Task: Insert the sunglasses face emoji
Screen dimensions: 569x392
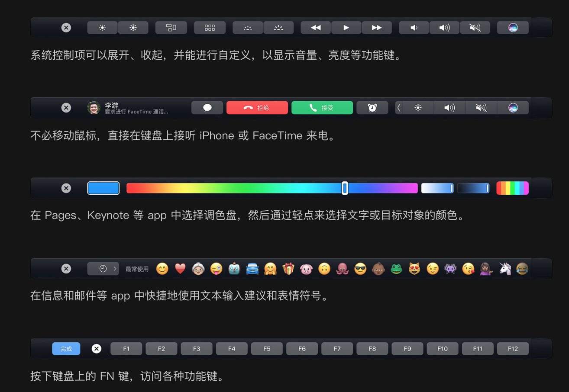Action: tap(360, 269)
